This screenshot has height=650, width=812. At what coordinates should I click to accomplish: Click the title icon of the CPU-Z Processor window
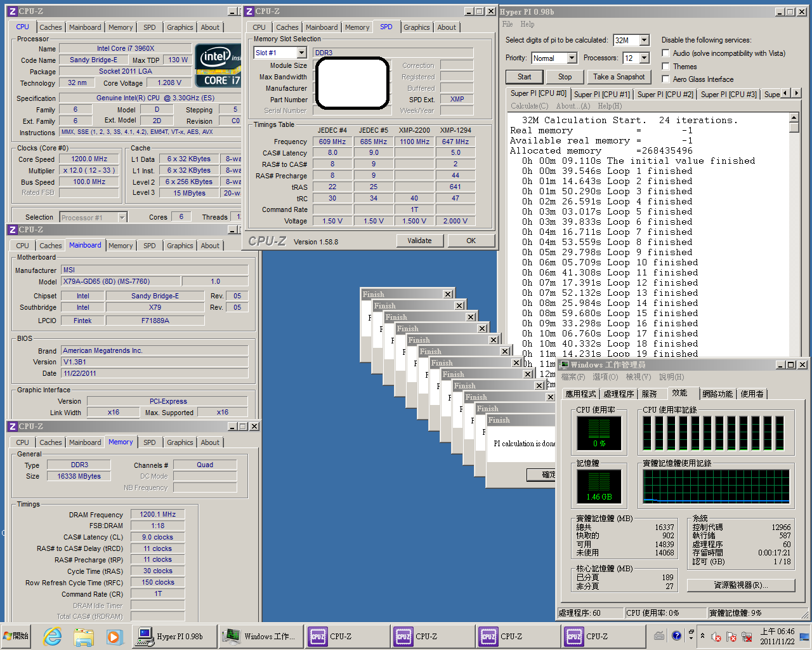12,11
